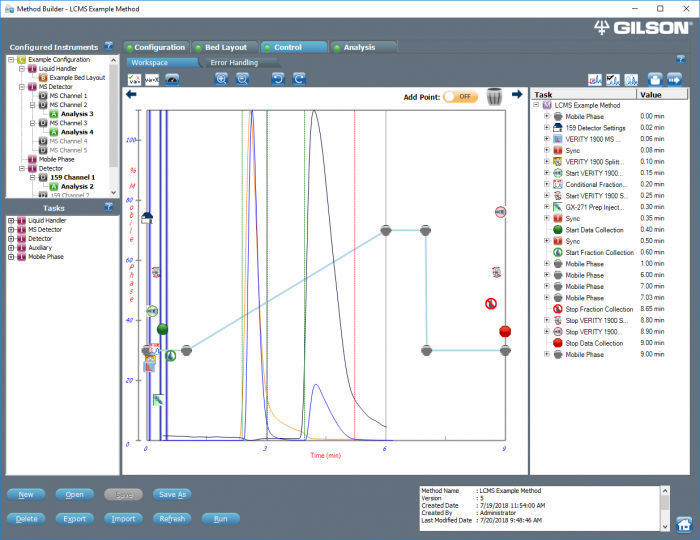Image resolution: width=700 pixels, height=540 pixels.
Task: Click the home icon at bottom right
Action: coord(684,524)
